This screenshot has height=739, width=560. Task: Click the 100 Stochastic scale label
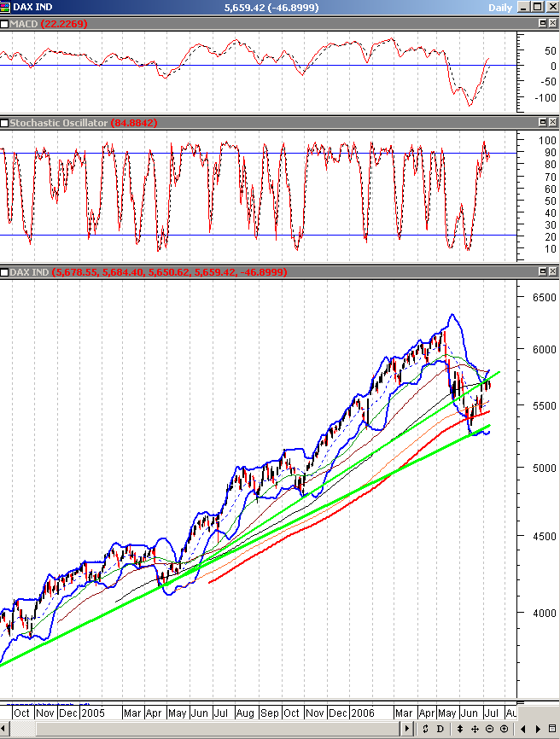coord(547,141)
